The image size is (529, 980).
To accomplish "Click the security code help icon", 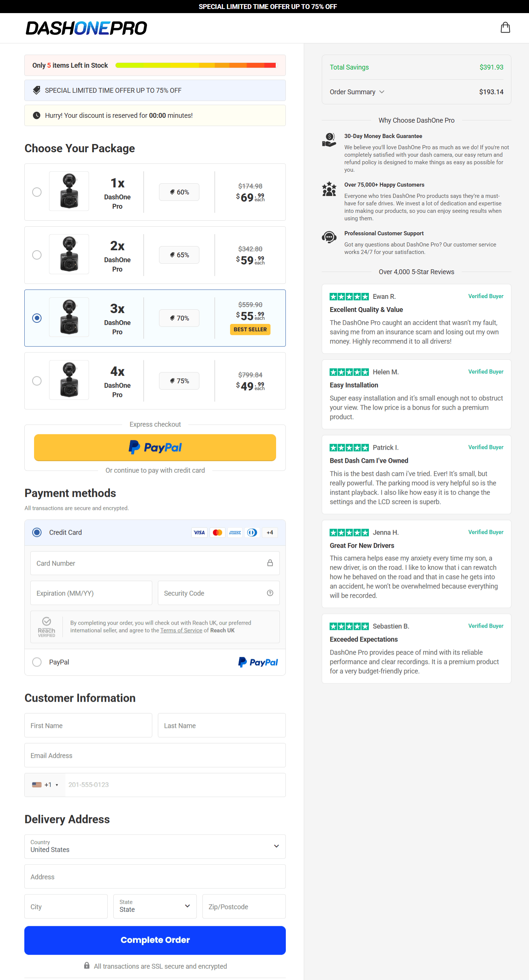I will (x=270, y=593).
